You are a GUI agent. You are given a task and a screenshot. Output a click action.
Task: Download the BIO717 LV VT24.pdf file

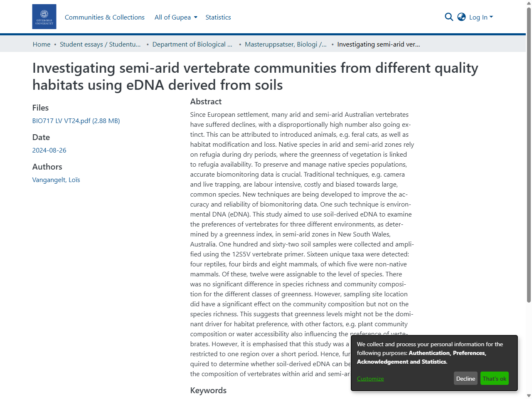tap(76, 121)
